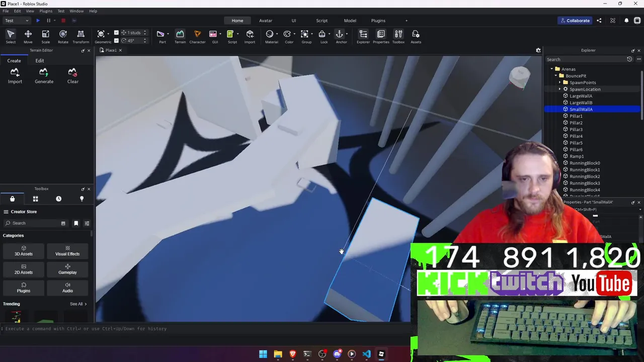Open the Terrain editor tool
This screenshot has width=644, height=362.
(x=180, y=36)
